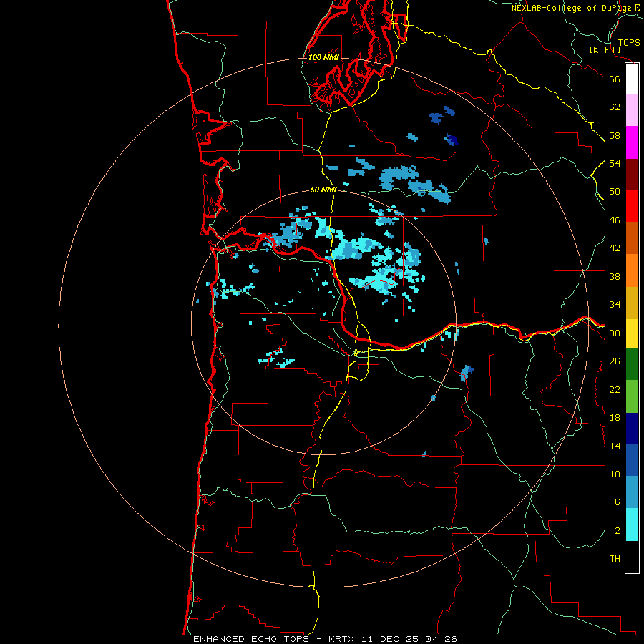Click the magenta legend swatch
644x644 pixels.
point(632,142)
